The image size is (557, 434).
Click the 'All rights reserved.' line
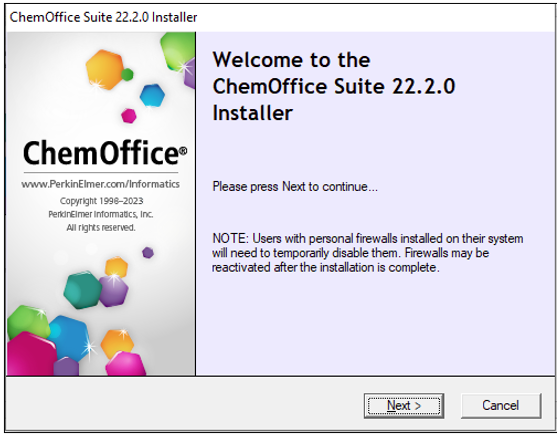point(101,227)
